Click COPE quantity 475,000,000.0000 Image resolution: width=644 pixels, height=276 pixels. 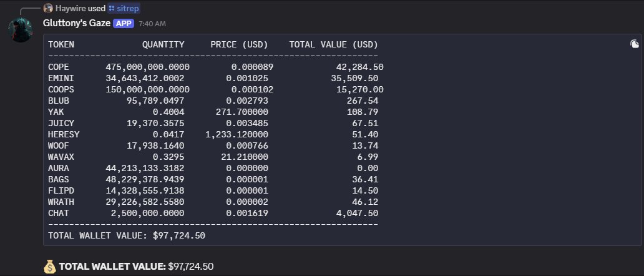(147, 67)
